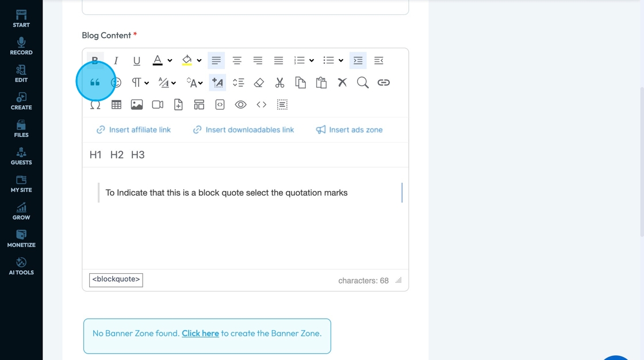
Task: Toggle italic formatting
Action: 116,60
